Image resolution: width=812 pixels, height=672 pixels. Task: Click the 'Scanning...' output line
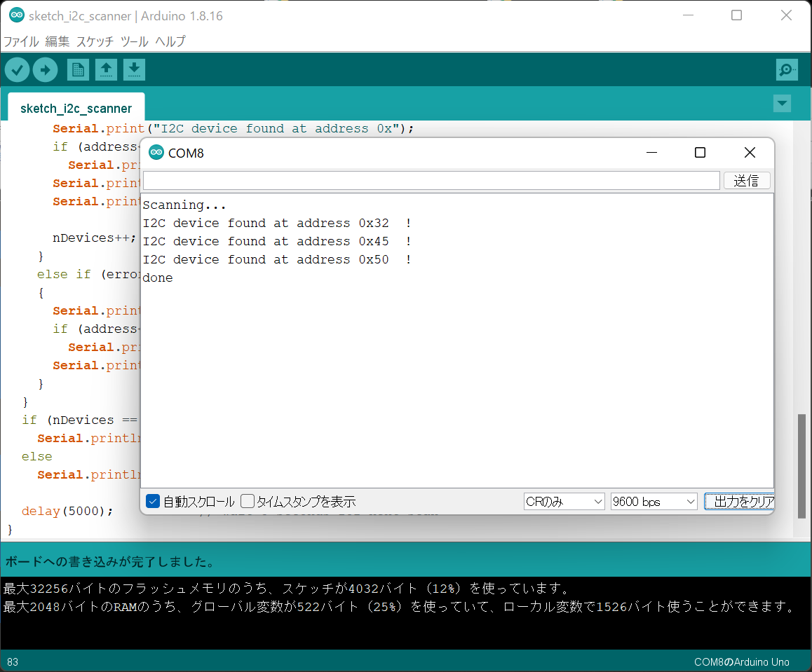[x=184, y=205]
